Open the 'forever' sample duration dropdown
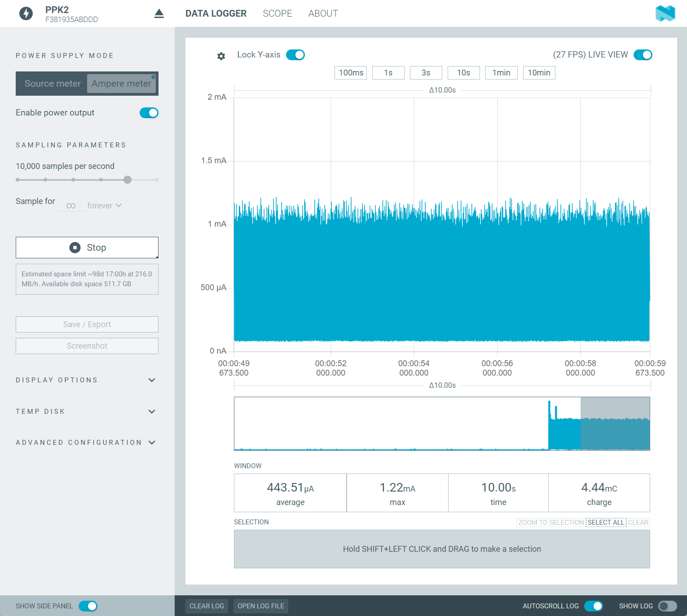 (104, 206)
